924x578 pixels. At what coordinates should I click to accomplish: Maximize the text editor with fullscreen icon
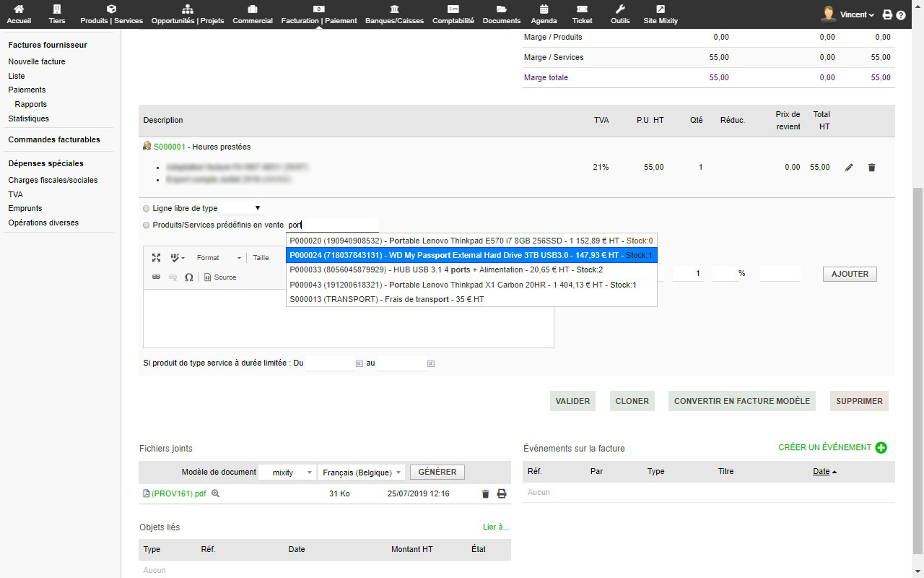coord(156,258)
